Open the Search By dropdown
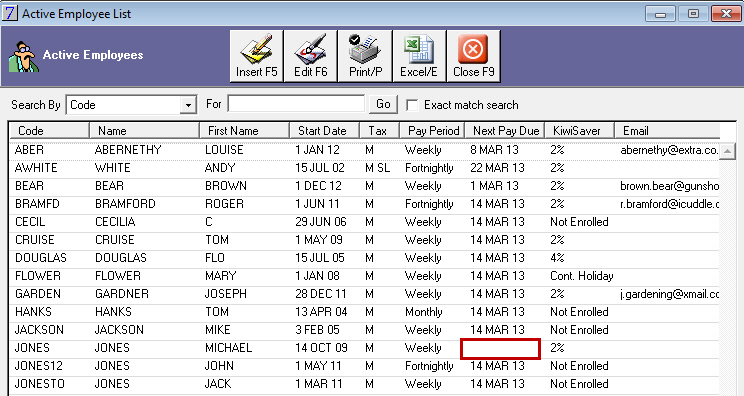The height and width of the screenshot is (396, 744). pyautogui.click(x=188, y=105)
